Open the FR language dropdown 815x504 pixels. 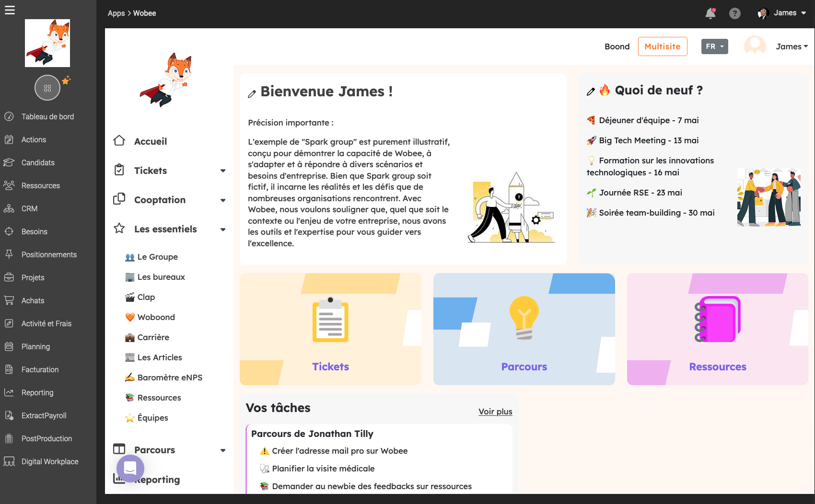pos(714,46)
